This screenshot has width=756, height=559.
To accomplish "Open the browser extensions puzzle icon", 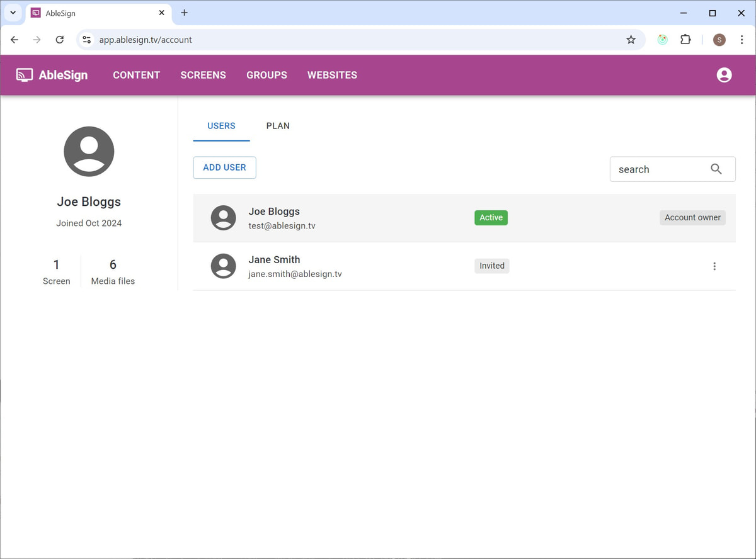I will click(x=685, y=40).
